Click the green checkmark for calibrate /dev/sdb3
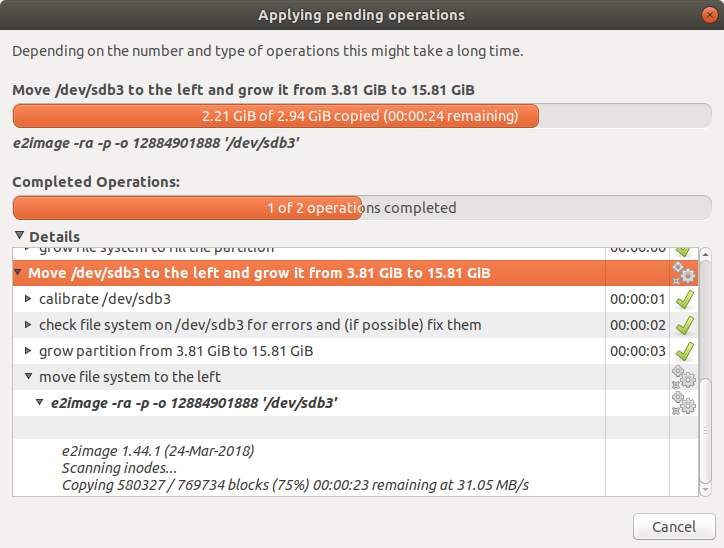 point(684,299)
